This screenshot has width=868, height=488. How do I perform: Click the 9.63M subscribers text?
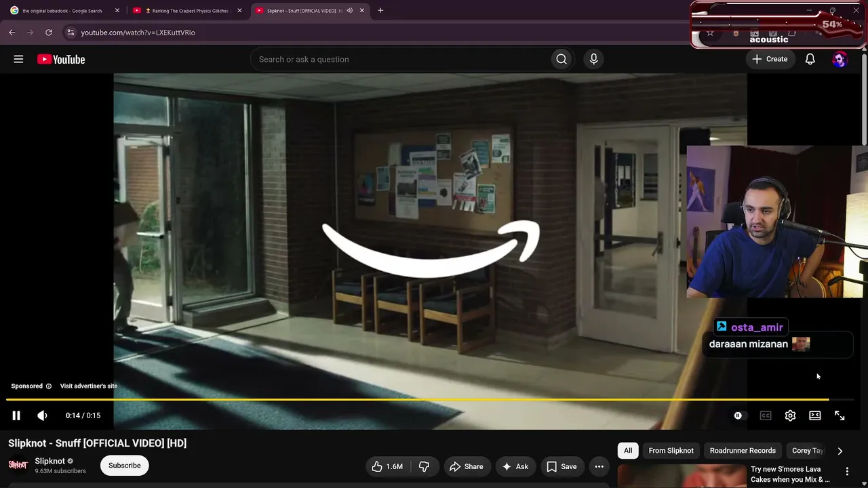tap(60, 471)
